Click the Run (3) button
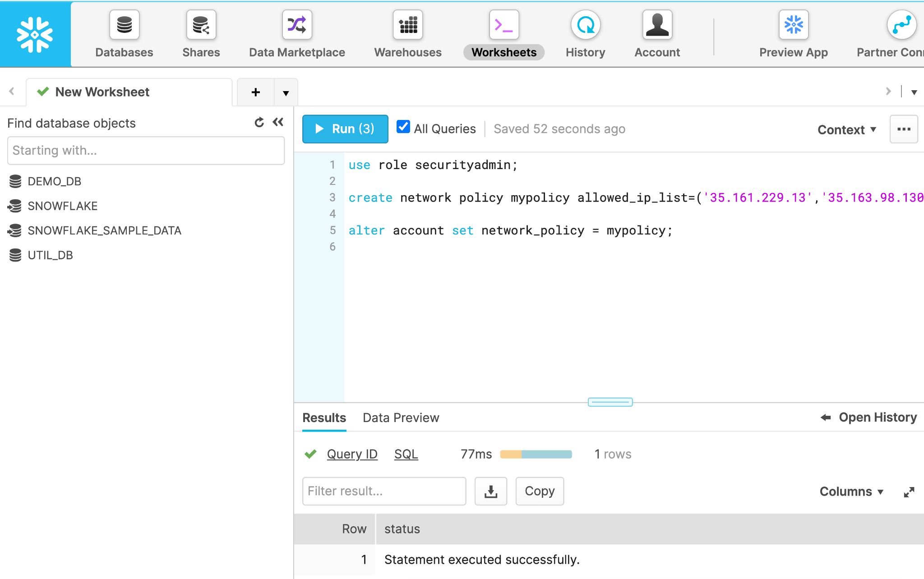Viewport: 924px width, 579px height. (x=344, y=129)
